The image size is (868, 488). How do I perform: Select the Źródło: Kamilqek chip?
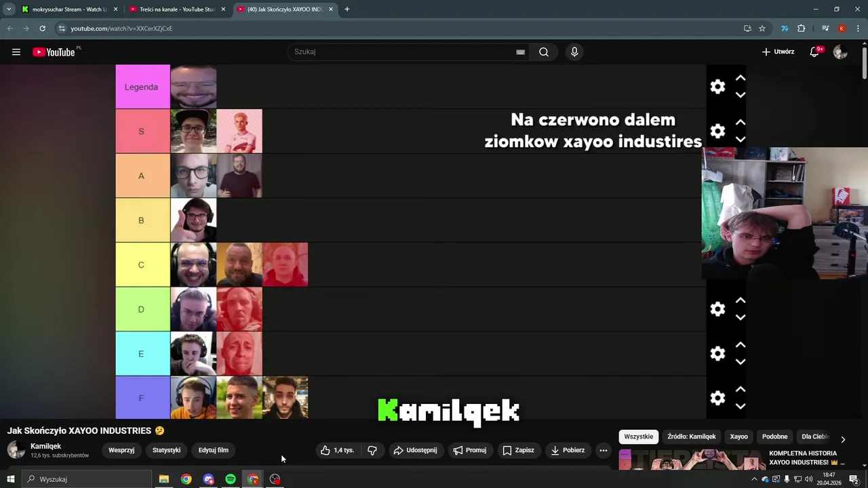[691, 436]
